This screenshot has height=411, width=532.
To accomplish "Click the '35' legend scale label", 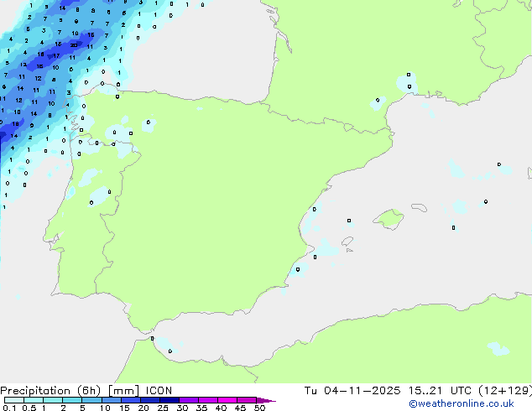I will tap(201, 408).
